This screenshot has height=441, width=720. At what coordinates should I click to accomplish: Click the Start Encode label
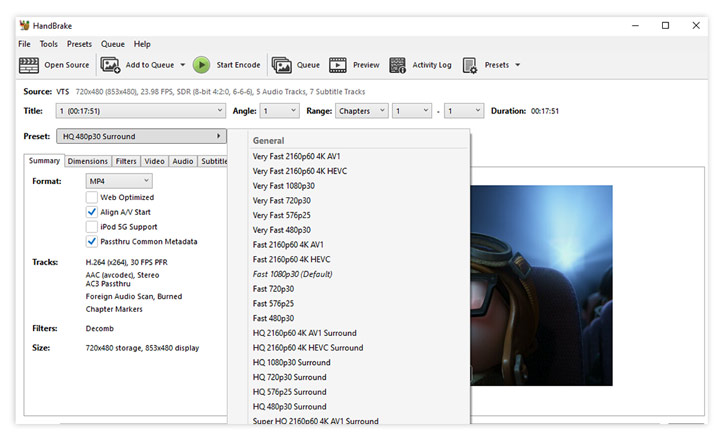[x=238, y=65]
